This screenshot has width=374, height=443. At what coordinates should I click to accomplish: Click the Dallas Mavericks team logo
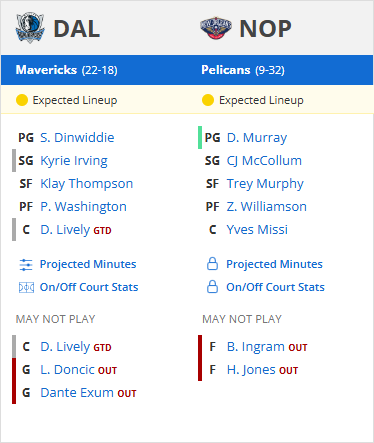[30, 28]
